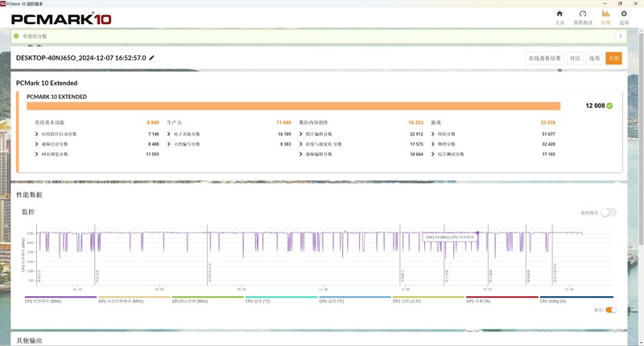Click the Results (结果) bar-chart icon
This screenshot has width=644, height=346.
[605, 14]
